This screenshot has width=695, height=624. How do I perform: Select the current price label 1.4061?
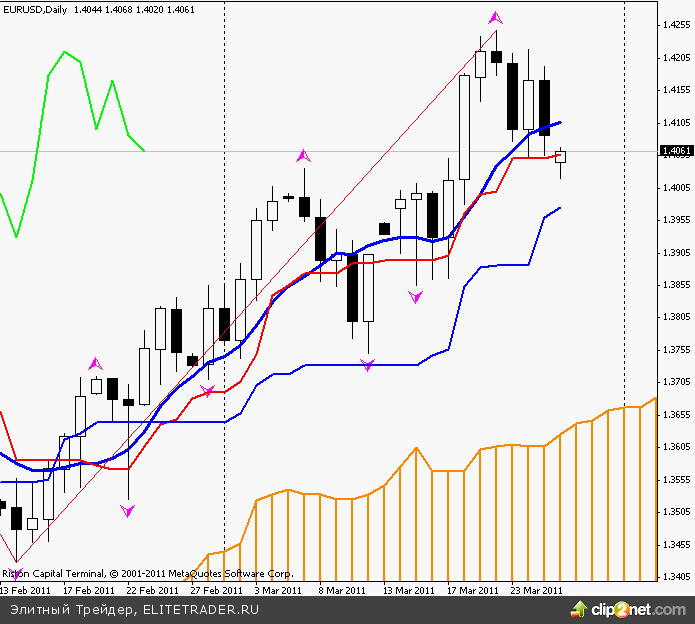675,151
